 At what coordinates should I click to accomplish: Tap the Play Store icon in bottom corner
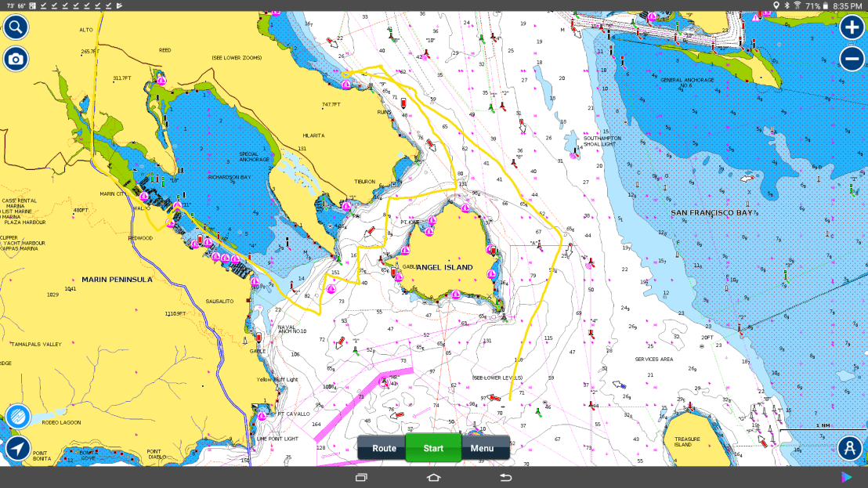coord(846,477)
